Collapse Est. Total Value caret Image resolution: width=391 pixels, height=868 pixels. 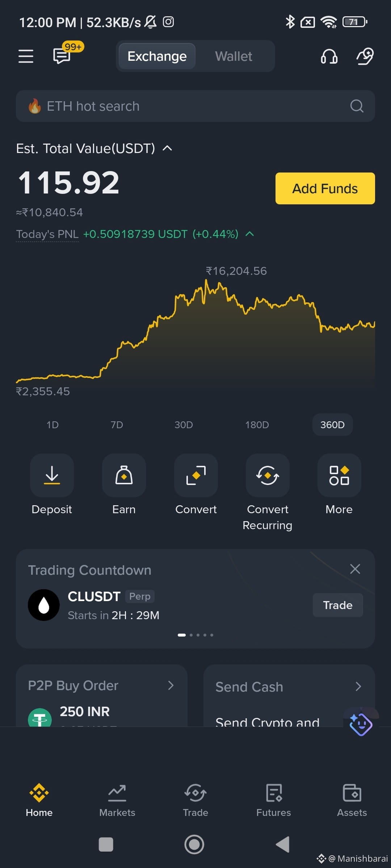[x=167, y=148]
